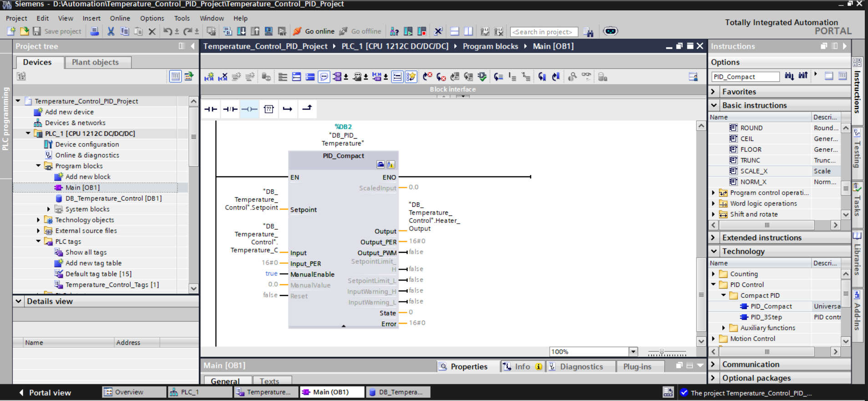Image resolution: width=868 pixels, height=401 pixels.
Task: Open the Options menu
Action: pos(152,18)
